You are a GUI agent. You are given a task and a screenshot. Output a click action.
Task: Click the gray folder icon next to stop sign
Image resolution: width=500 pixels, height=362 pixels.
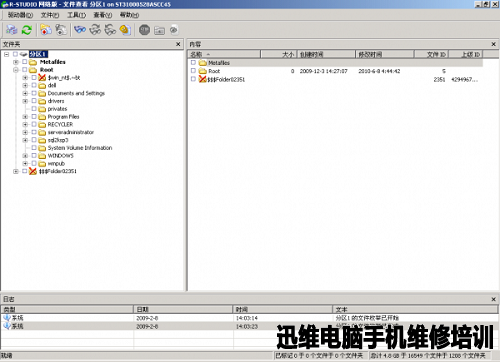tap(159, 30)
